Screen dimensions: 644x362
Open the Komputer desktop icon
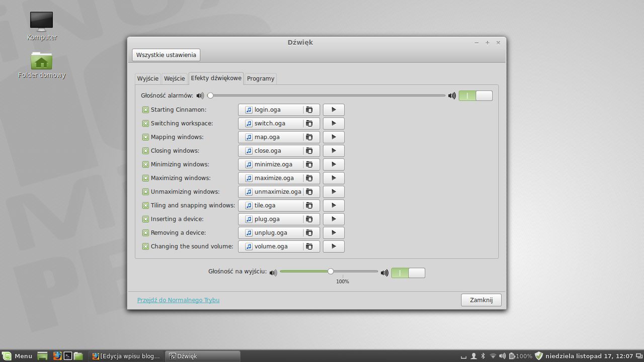[41, 26]
